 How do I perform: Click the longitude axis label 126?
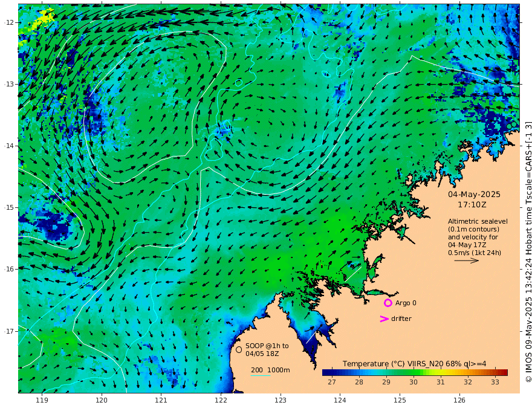pos(459,400)
